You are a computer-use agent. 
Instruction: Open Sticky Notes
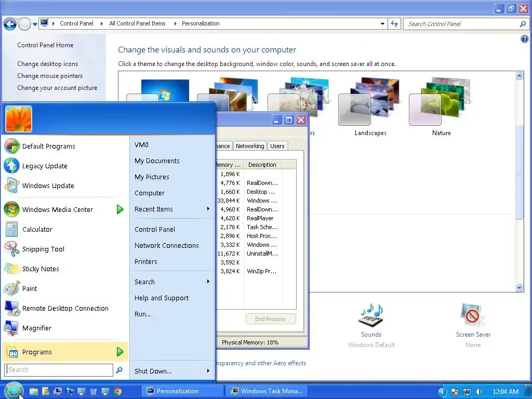[64, 269]
